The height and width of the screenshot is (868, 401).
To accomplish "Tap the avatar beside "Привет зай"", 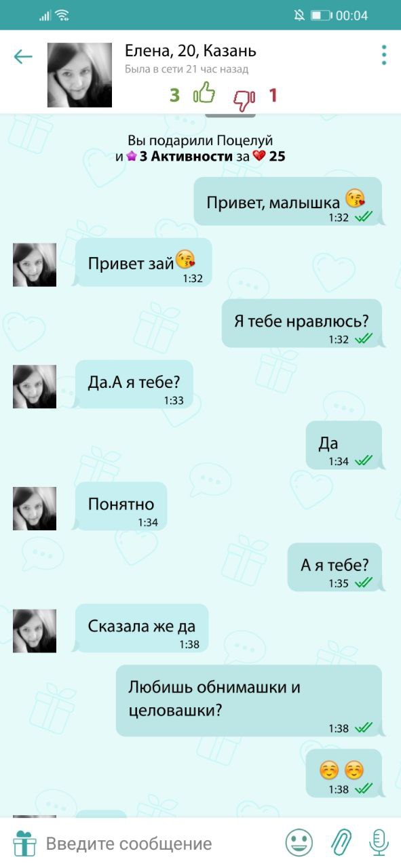I will click(35, 264).
